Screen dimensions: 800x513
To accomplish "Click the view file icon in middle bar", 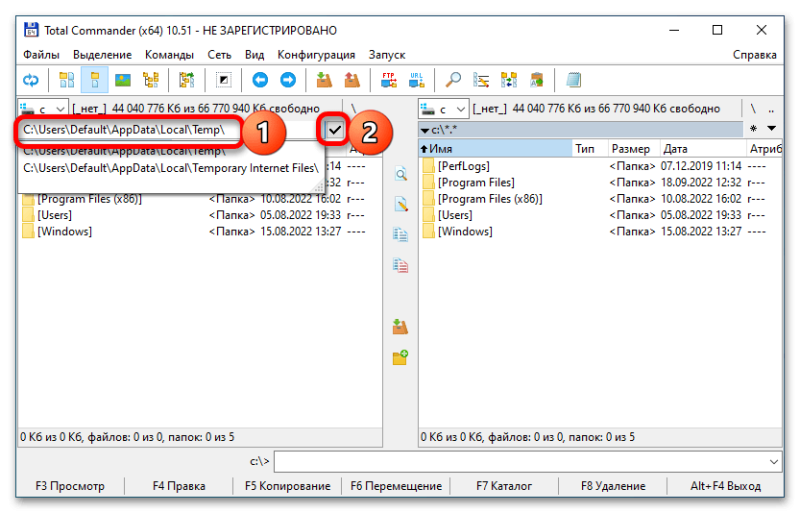I will point(401,174).
